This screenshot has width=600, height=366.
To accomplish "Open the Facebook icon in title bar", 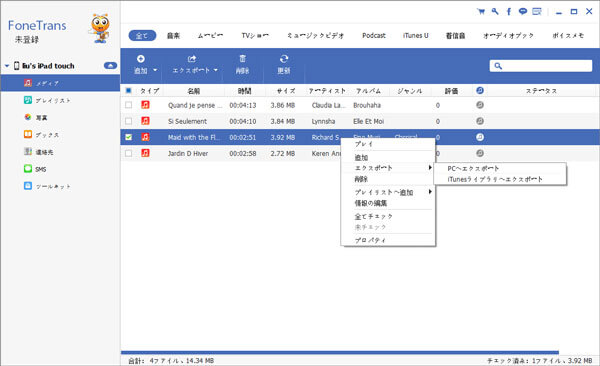I will pos(509,11).
